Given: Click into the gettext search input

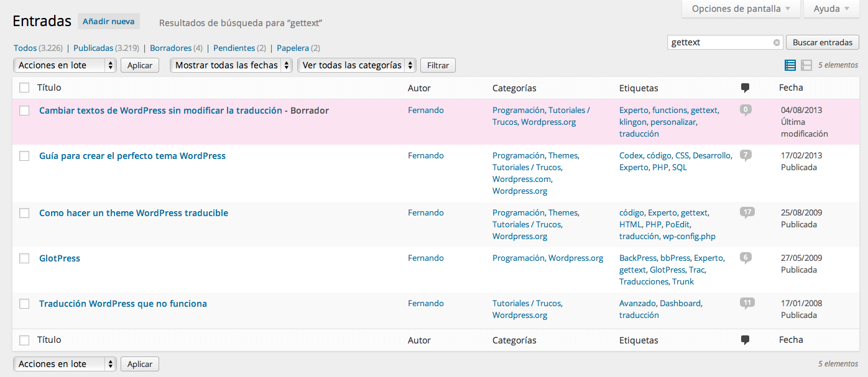Looking at the screenshot, I should pyautogui.click(x=719, y=43).
